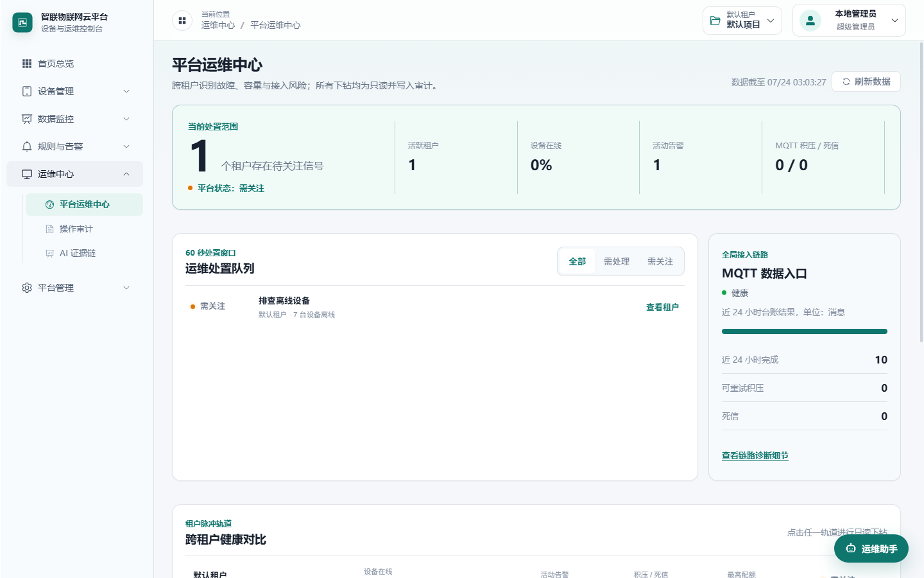Viewport: 924px width, 578px height.
Task: Open 操作审计 submenu item
Action: pyautogui.click(x=84, y=229)
